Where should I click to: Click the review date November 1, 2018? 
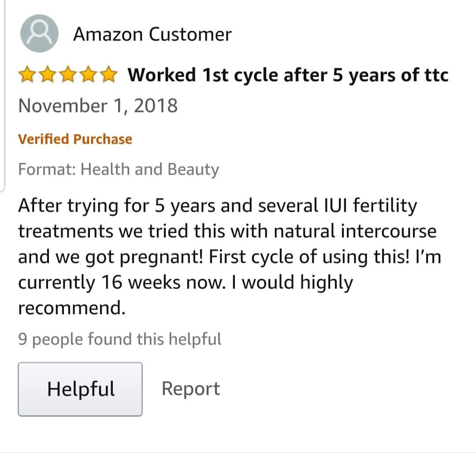[x=98, y=106]
